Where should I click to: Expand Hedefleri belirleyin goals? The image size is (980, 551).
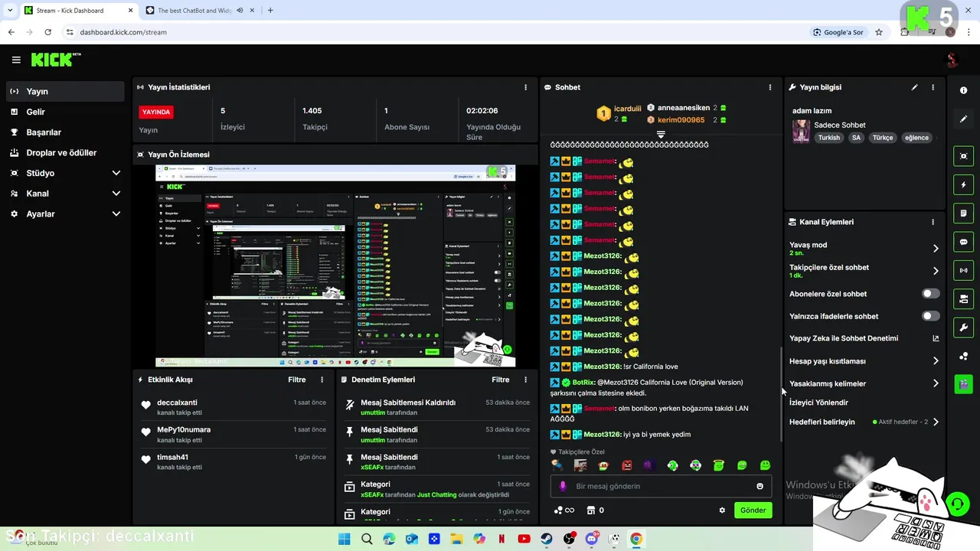coord(936,422)
